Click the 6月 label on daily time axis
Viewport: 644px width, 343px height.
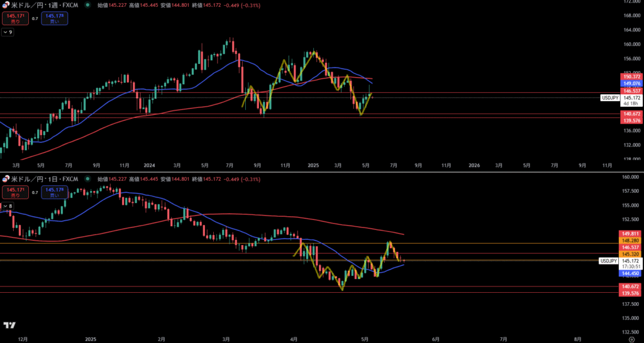436,339
